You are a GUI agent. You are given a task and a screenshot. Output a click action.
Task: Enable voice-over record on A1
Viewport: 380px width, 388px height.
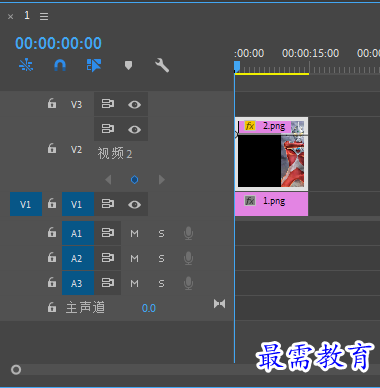point(188,233)
